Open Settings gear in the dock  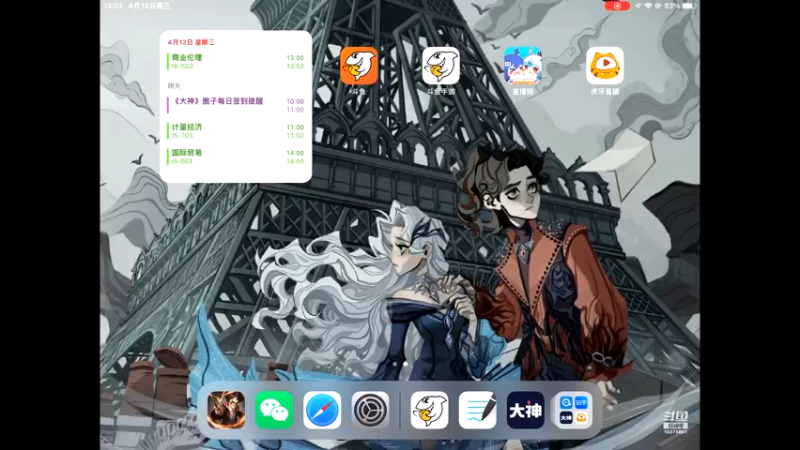pyautogui.click(x=370, y=410)
